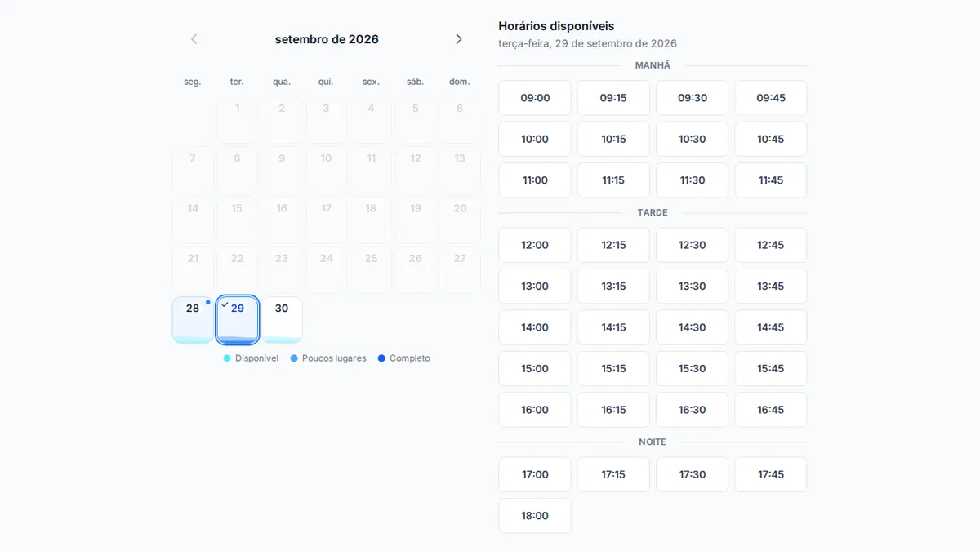Viewport: 980px width, 551px height.
Task: Book the 10:15 time slot
Action: coord(613,139)
